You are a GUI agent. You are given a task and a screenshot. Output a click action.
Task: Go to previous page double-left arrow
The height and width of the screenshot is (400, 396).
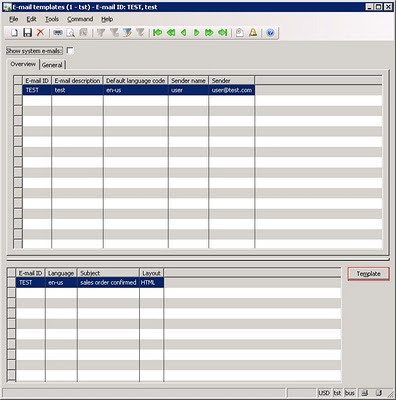[171, 33]
